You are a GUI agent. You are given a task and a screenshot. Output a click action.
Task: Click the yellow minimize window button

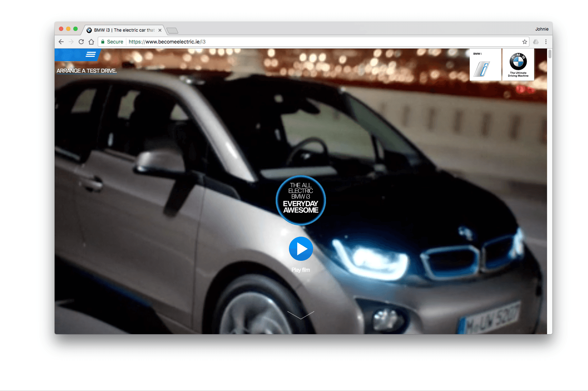68,29
